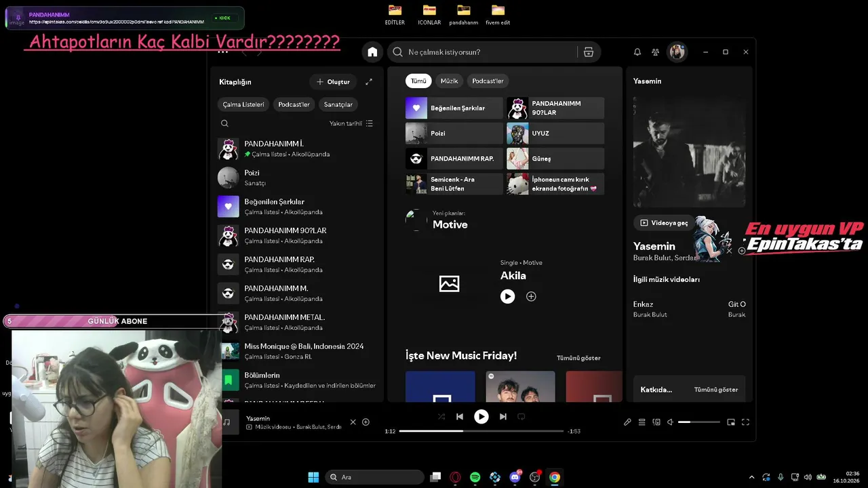
Task: Open Windows Start menu
Action: click(313, 477)
